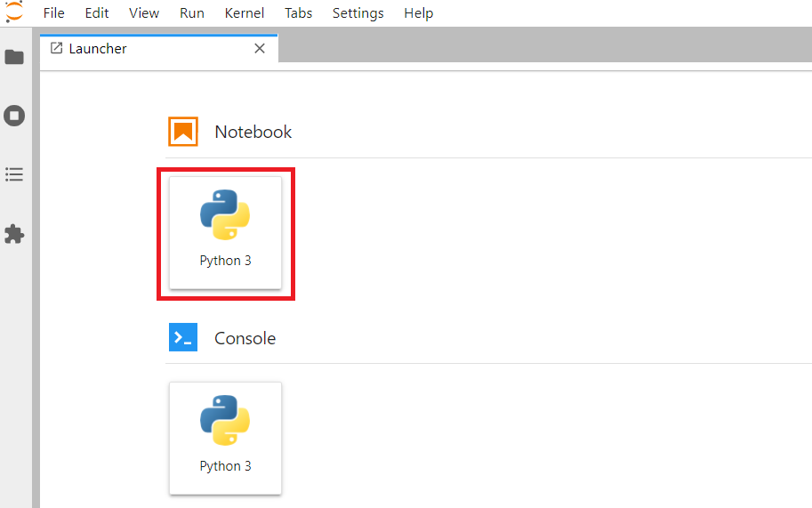The width and height of the screenshot is (812, 508).
Task: Click the blue Console section icon
Action: tap(183, 338)
